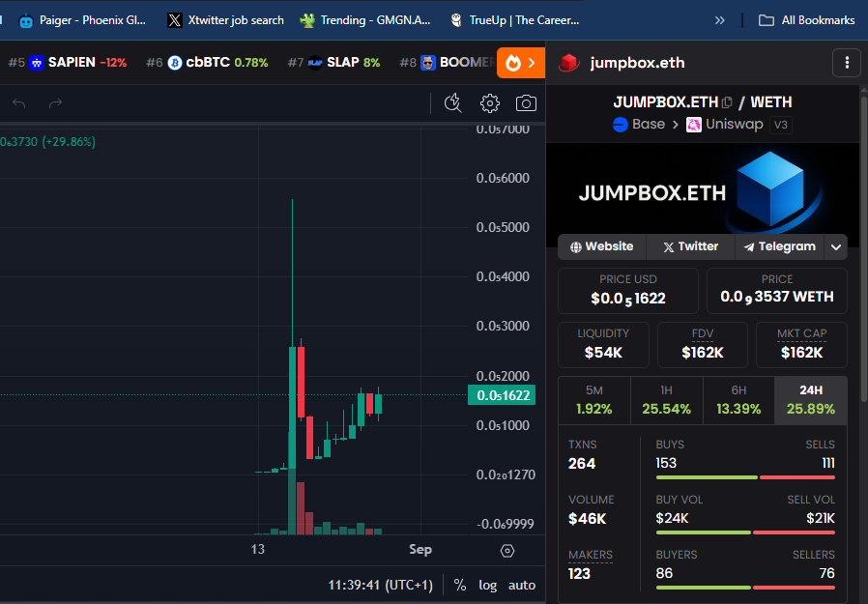Screen dimensions: 868x604
Task: Click chart time zone 11:39:41 (UTC+1)
Action: (381, 586)
